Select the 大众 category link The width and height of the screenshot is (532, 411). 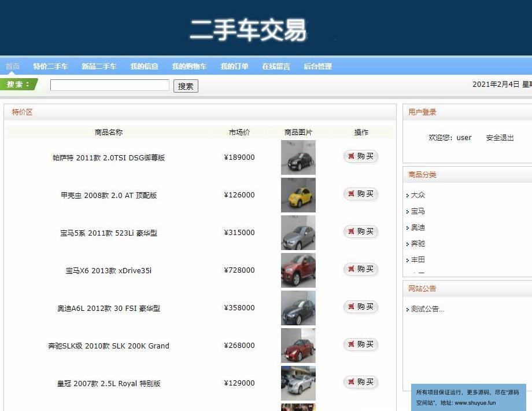click(418, 195)
